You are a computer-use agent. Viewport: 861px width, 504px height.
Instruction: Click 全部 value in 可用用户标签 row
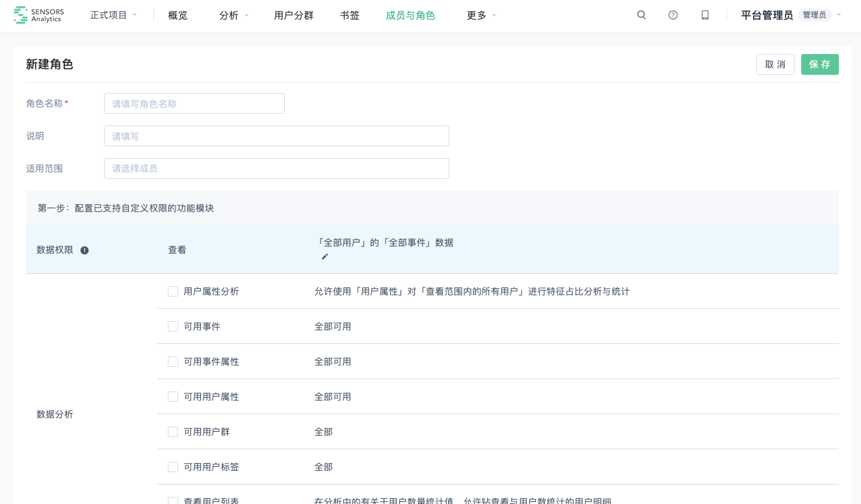click(323, 467)
